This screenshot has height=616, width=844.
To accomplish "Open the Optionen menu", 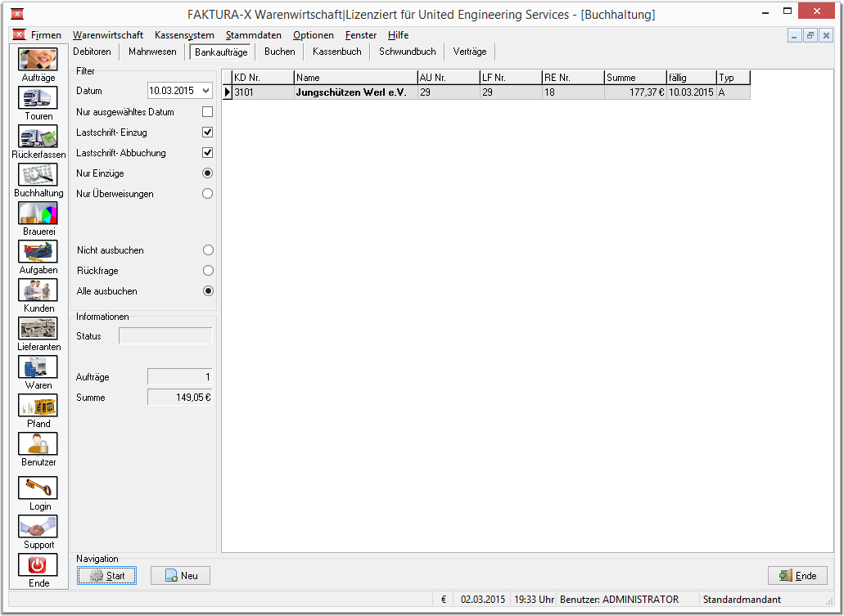I will click(314, 35).
